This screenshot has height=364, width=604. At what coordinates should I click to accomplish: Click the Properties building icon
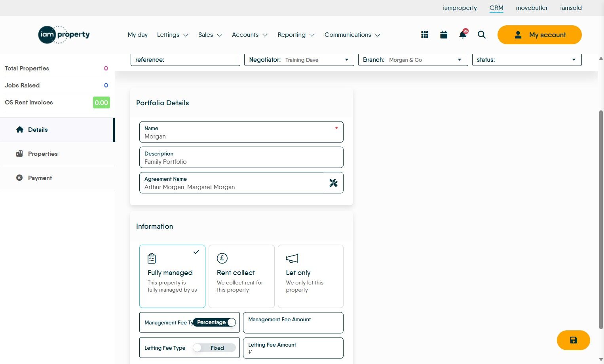coord(19,154)
